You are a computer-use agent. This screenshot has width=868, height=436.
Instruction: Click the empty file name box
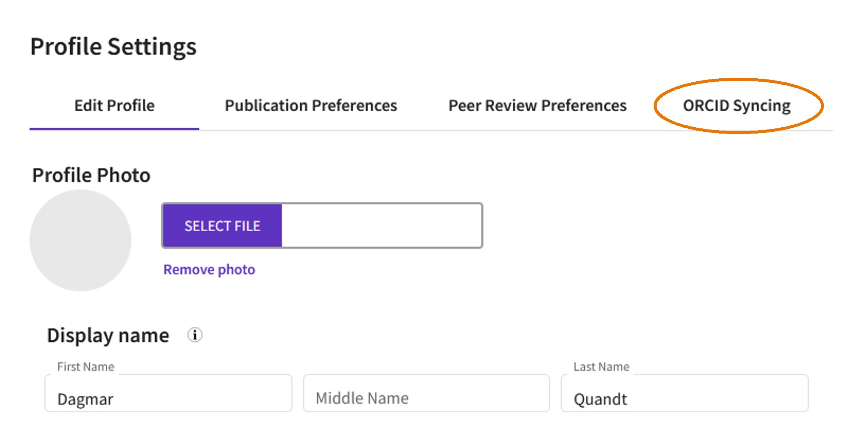tap(382, 226)
